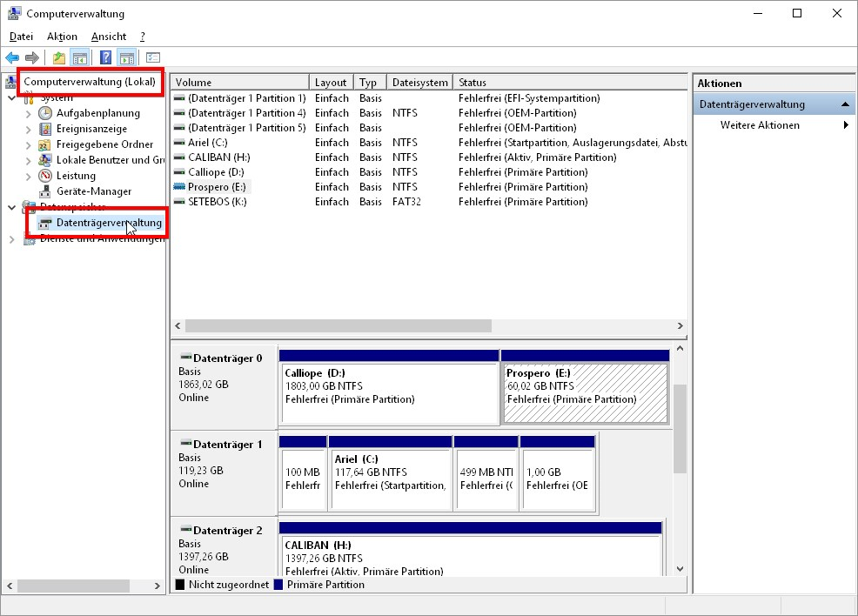Click the Up one level folder icon
The height and width of the screenshot is (616, 858).
click(59, 57)
